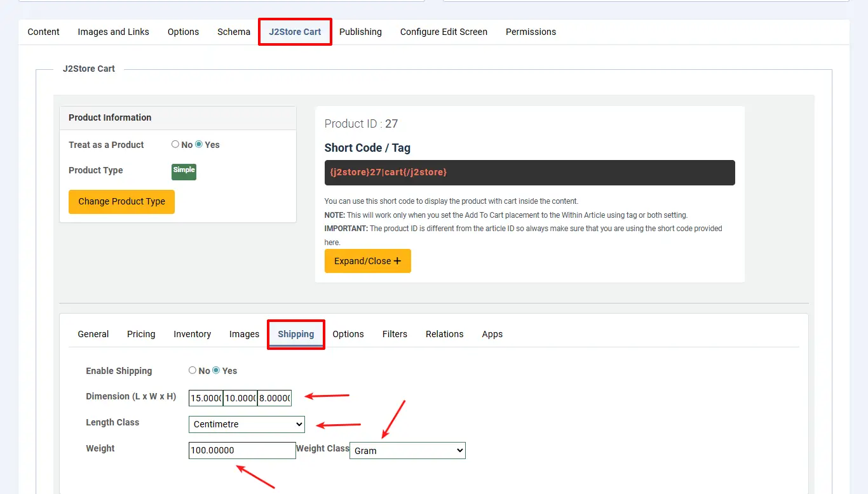Image resolution: width=868 pixels, height=494 pixels.
Task: Go to the product Images tab
Action: 245,334
